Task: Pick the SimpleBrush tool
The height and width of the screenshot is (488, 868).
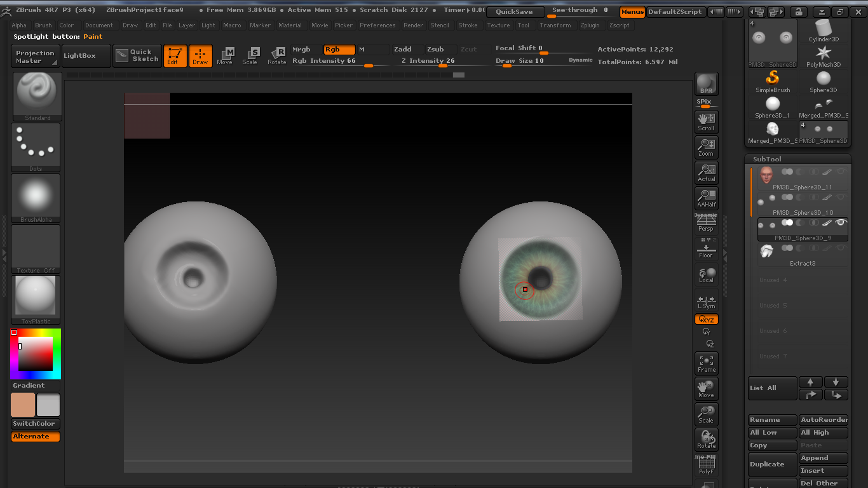Action: pyautogui.click(x=773, y=81)
